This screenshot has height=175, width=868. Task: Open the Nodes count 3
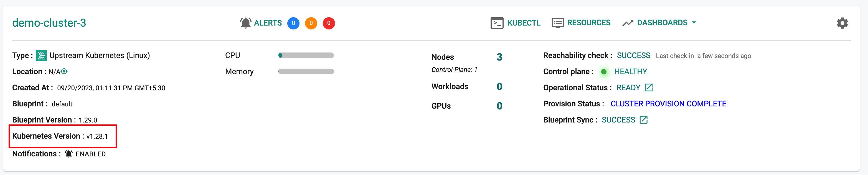(499, 57)
